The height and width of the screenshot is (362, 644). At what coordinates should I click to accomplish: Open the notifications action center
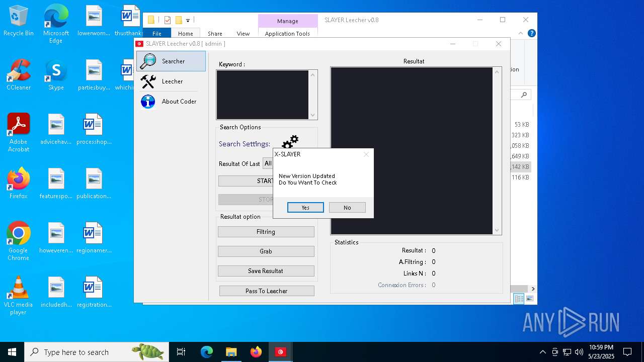[x=627, y=352]
